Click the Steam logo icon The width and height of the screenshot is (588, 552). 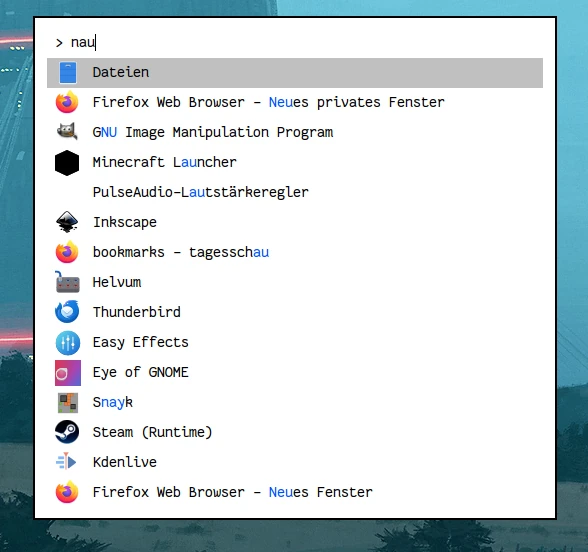click(67, 432)
